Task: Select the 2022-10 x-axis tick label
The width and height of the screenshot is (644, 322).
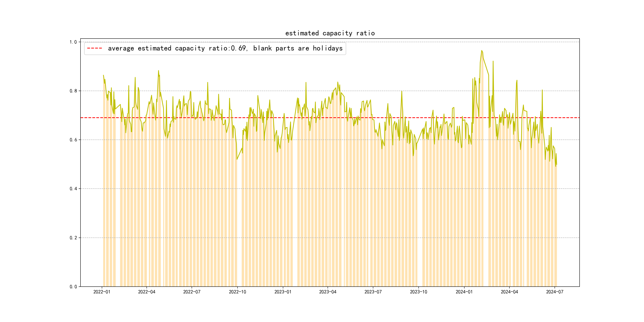Action: pos(237,292)
